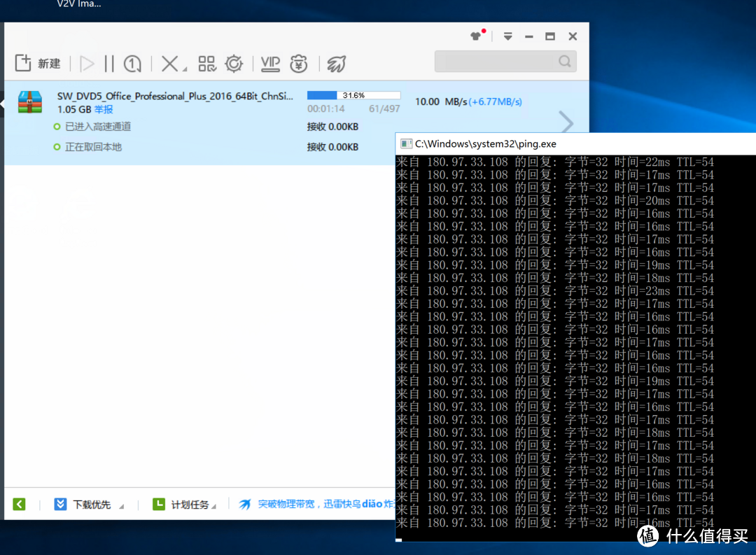Click the Thunder bird icon in toolbar
The image size is (756, 555).
point(337,64)
